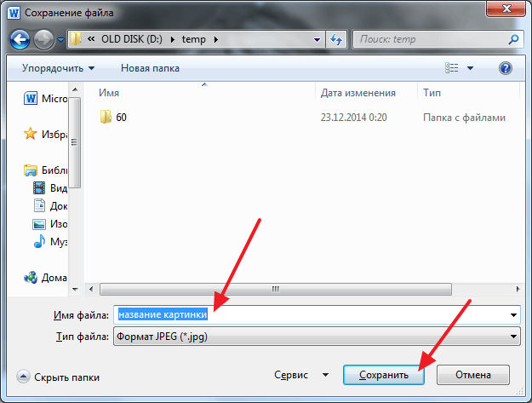Open the Сервис tools menu
This screenshot has height=403, width=532.
(301, 375)
